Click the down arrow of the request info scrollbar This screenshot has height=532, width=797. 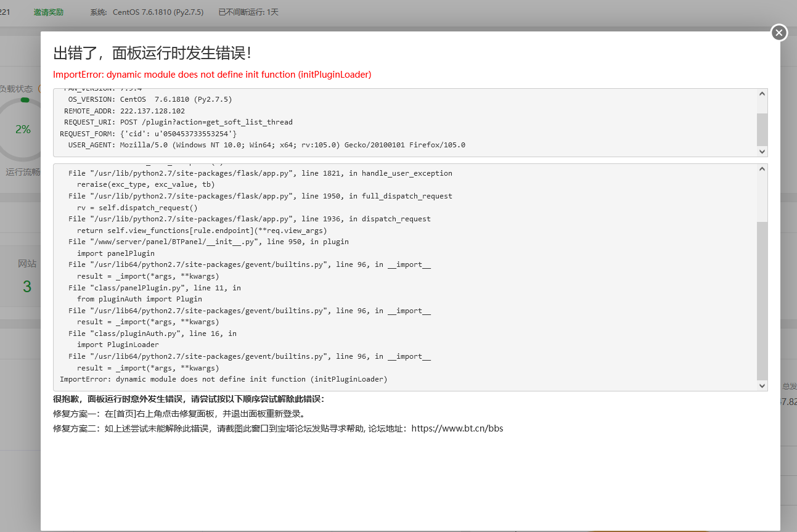point(762,151)
